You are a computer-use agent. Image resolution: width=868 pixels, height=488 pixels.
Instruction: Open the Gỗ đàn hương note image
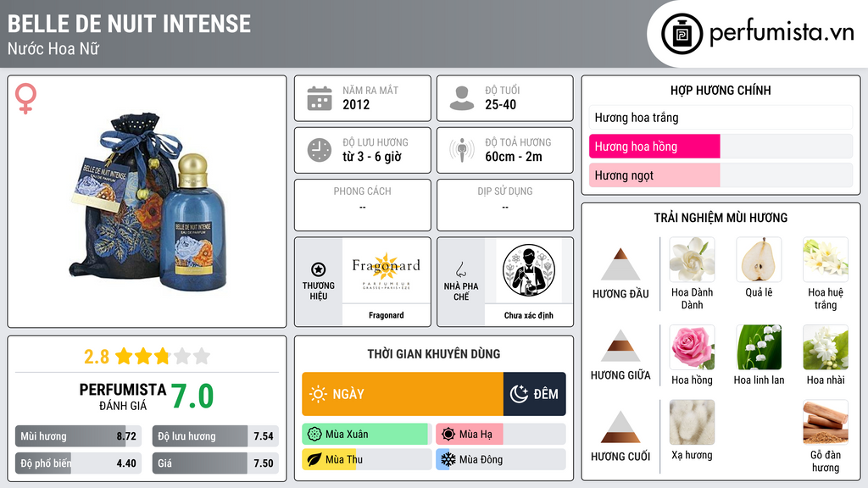[826, 422]
